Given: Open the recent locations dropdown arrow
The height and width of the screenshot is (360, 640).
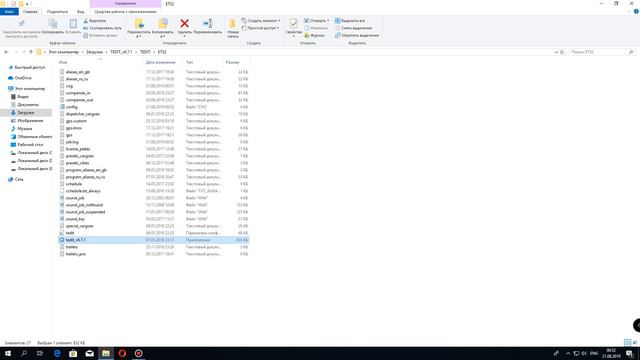Looking at the screenshot, I should click(x=24, y=52).
